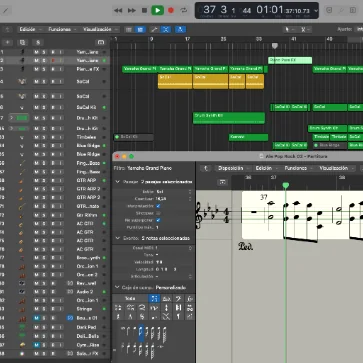The height and width of the screenshot is (363, 363).
Task: Open the main window Funciones menu
Action: tap(62, 29)
